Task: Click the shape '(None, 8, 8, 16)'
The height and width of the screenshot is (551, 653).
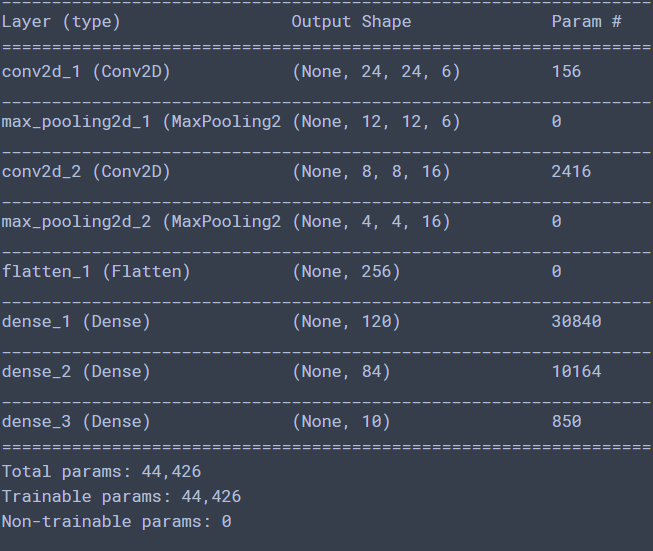Action: point(371,172)
